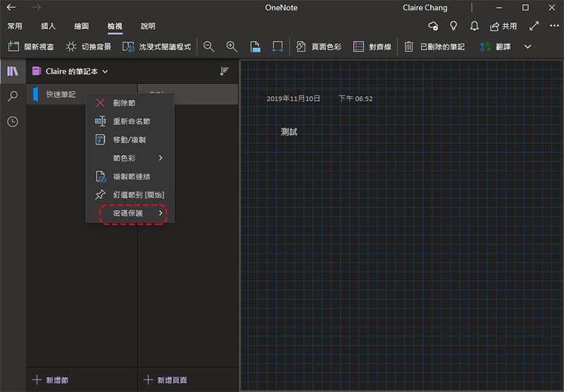Click the 測試 page title text

pyautogui.click(x=289, y=132)
